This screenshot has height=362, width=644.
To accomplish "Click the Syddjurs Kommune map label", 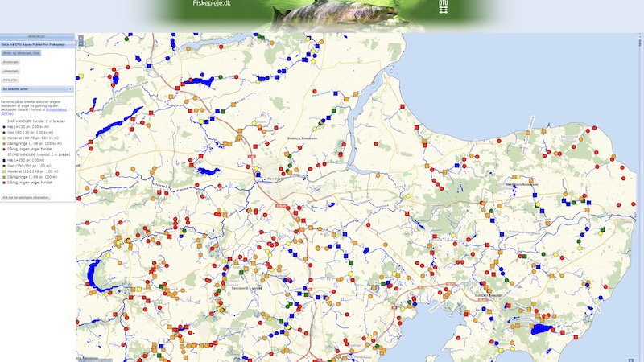I will [x=488, y=295].
